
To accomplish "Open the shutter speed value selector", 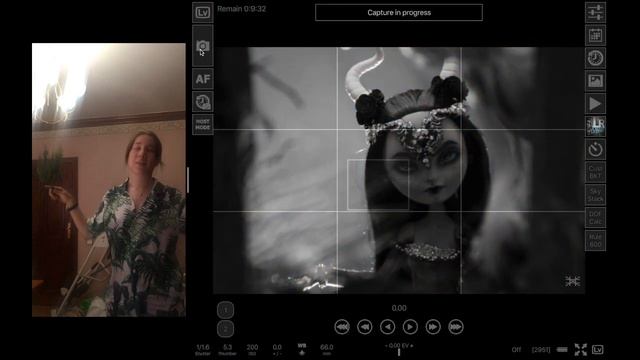I will [203, 350].
